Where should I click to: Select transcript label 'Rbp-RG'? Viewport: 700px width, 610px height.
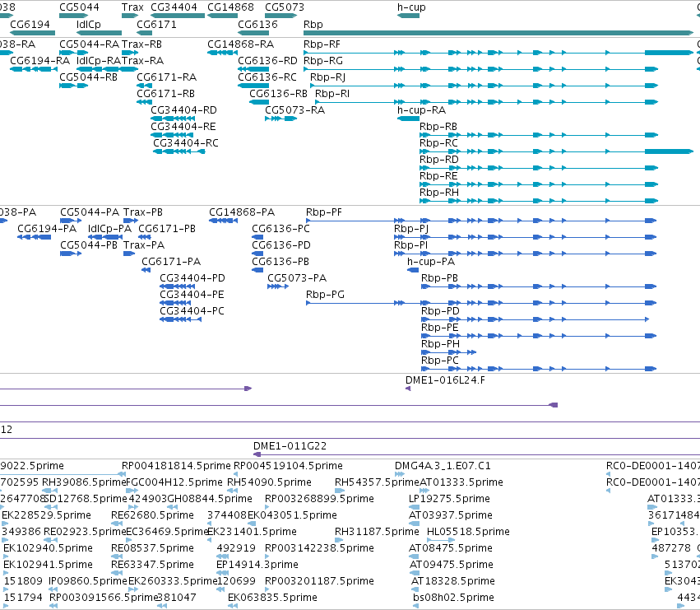click(322, 61)
